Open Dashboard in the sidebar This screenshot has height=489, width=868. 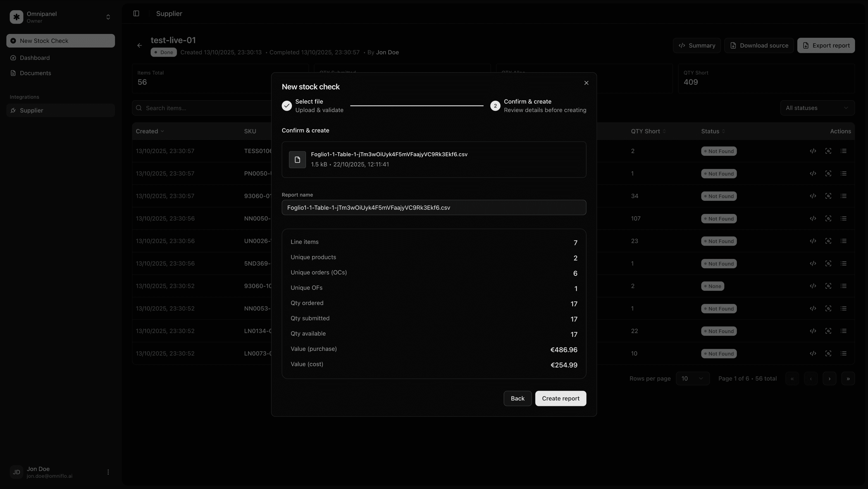click(35, 58)
